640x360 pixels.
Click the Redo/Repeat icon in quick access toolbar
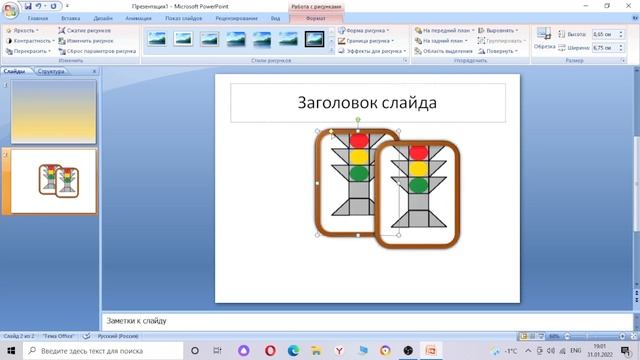tap(53, 6)
